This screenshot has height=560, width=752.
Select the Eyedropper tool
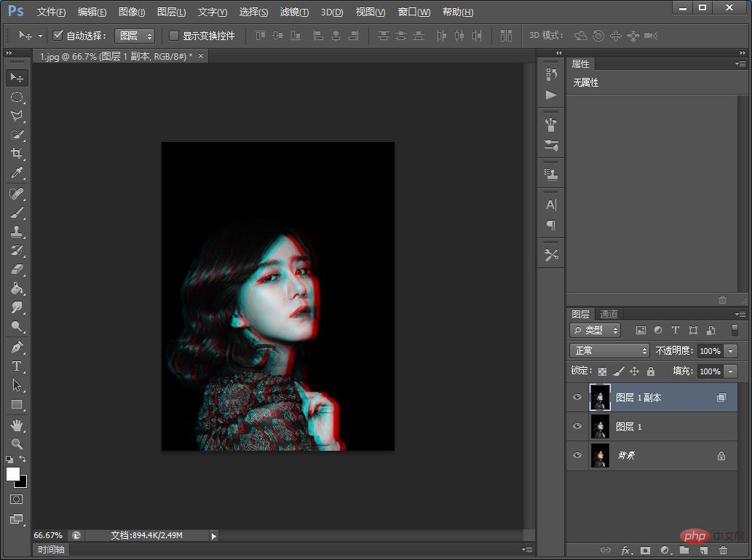click(x=17, y=173)
